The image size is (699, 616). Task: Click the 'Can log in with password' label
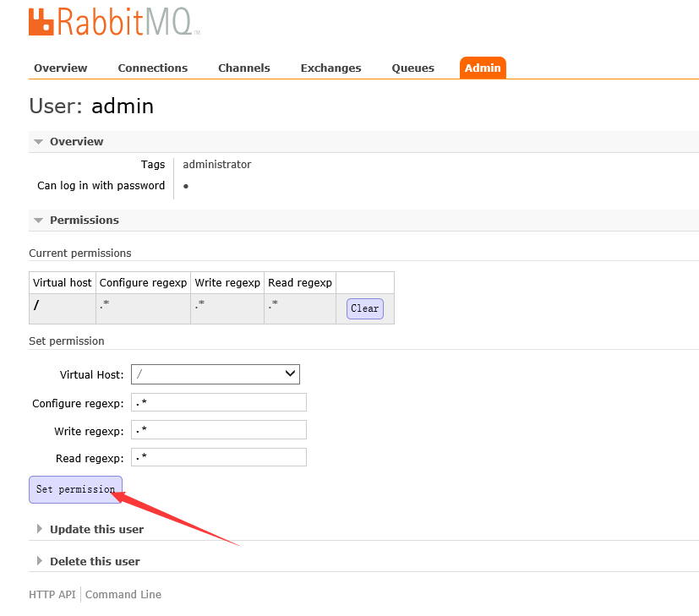tap(101, 186)
